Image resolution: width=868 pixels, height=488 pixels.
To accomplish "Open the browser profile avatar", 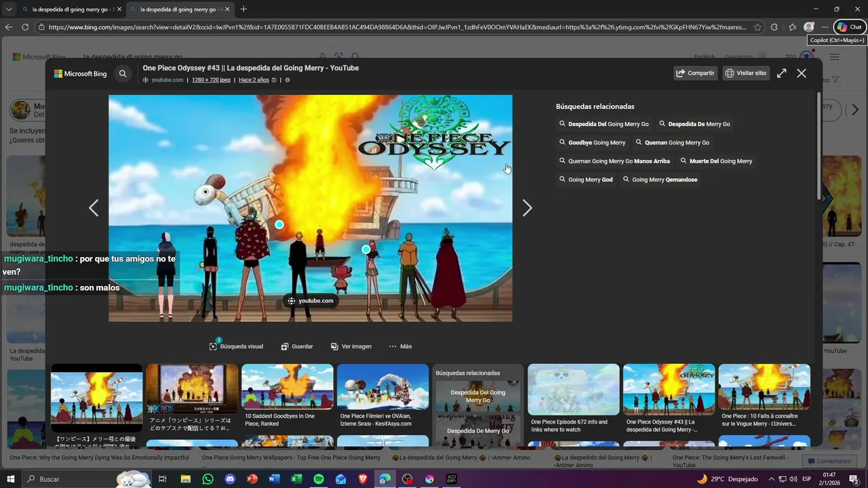I will (808, 27).
